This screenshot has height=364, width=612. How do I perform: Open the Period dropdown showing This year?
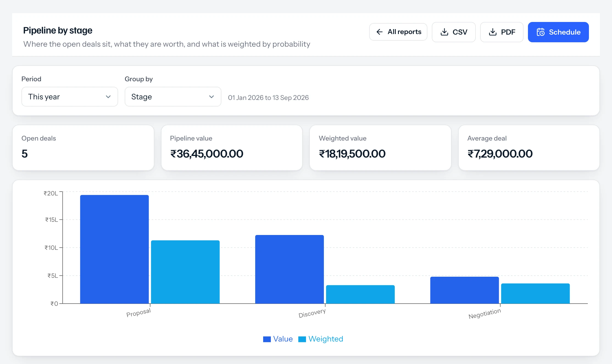point(70,97)
